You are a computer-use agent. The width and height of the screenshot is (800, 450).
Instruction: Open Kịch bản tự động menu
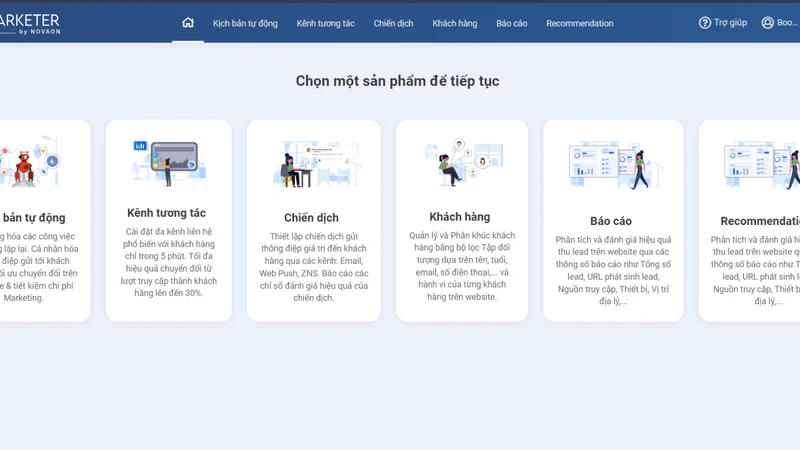click(x=245, y=23)
